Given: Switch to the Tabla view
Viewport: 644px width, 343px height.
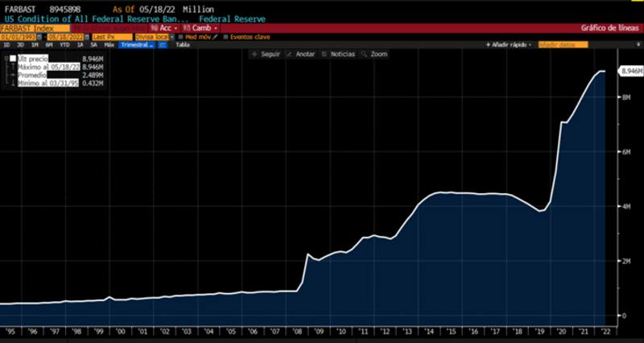Looking at the screenshot, I should tap(183, 45).
